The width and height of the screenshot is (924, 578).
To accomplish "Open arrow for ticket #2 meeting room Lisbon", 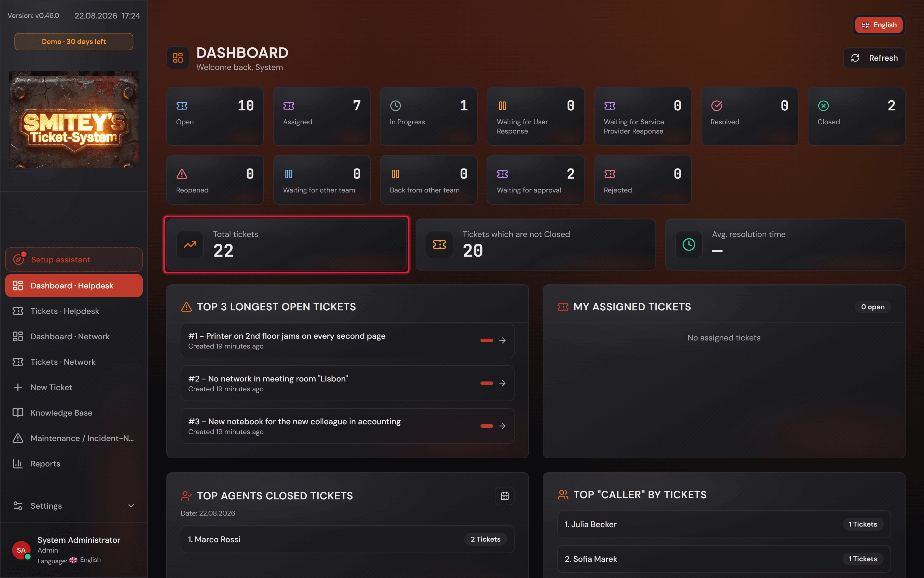I will click(x=502, y=383).
